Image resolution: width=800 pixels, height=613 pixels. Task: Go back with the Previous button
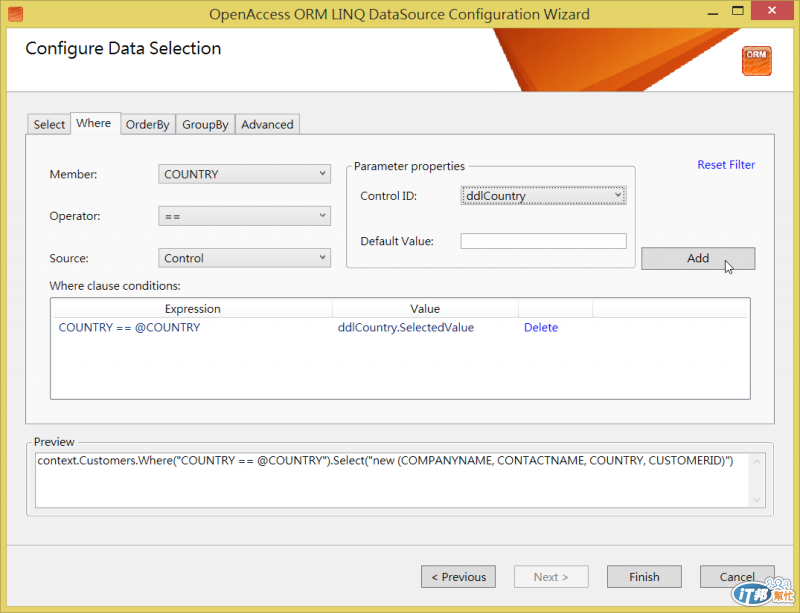(458, 577)
